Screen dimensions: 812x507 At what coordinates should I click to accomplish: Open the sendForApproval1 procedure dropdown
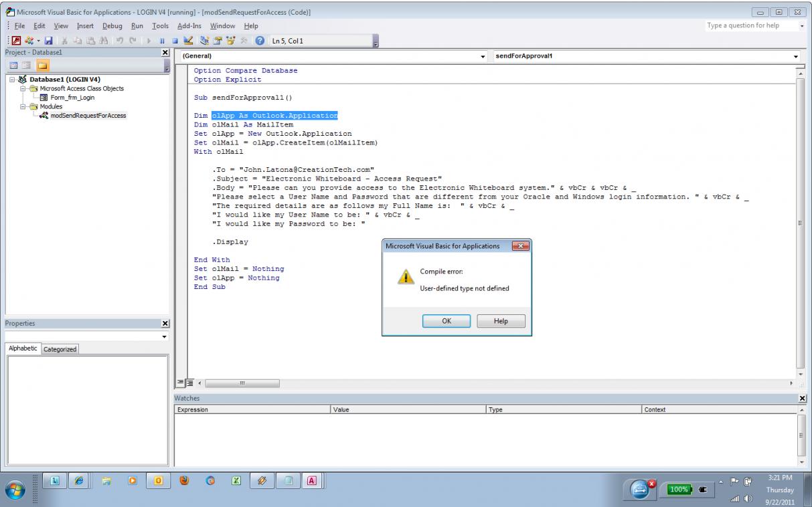[x=797, y=57]
